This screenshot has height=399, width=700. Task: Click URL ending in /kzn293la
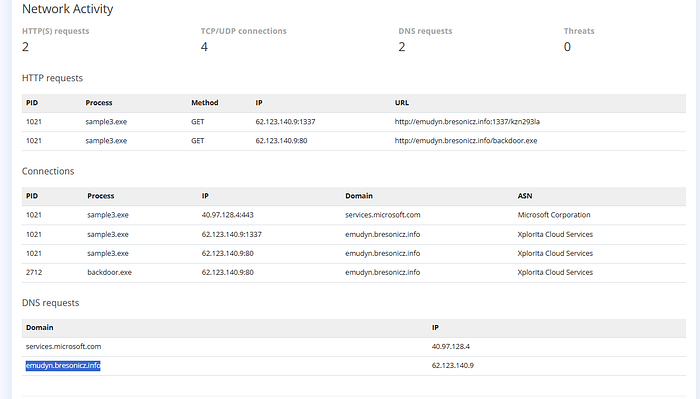[467, 121]
